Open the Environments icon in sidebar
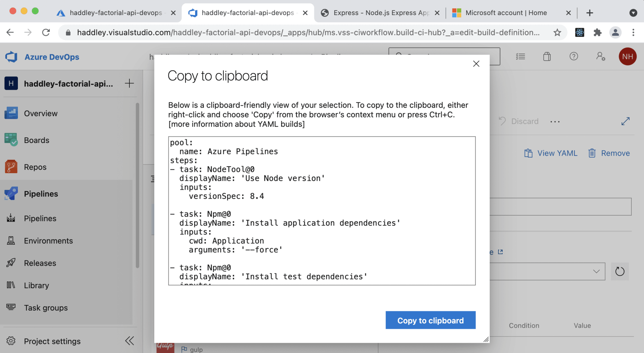This screenshot has height=353, width=644. pyautogui.click(x=11, y=240)
